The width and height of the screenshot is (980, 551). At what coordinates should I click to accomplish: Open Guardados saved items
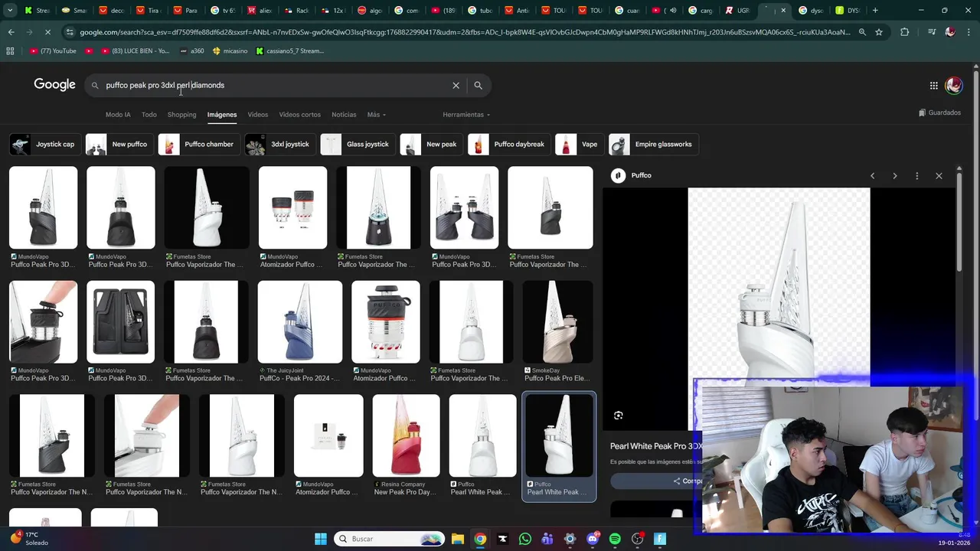pyautogui.click(x=939, y=112)
